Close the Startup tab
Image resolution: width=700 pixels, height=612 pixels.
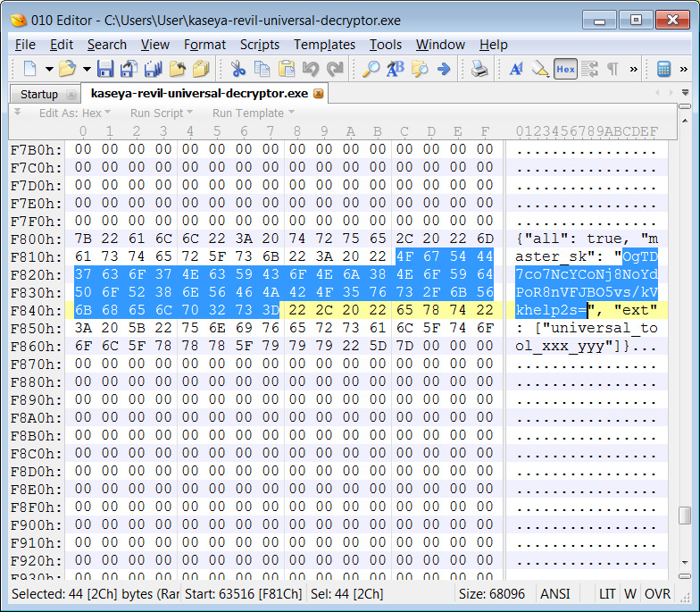pos(71,95)
